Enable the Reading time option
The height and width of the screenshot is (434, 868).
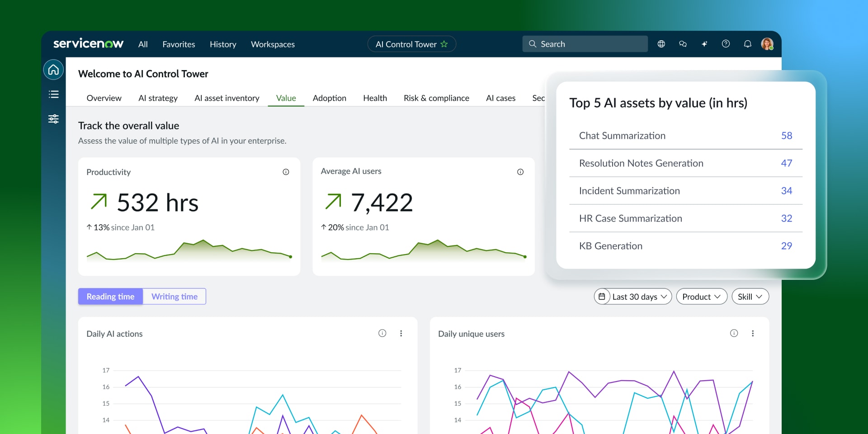pyautogui.click(x=110, y=296)
